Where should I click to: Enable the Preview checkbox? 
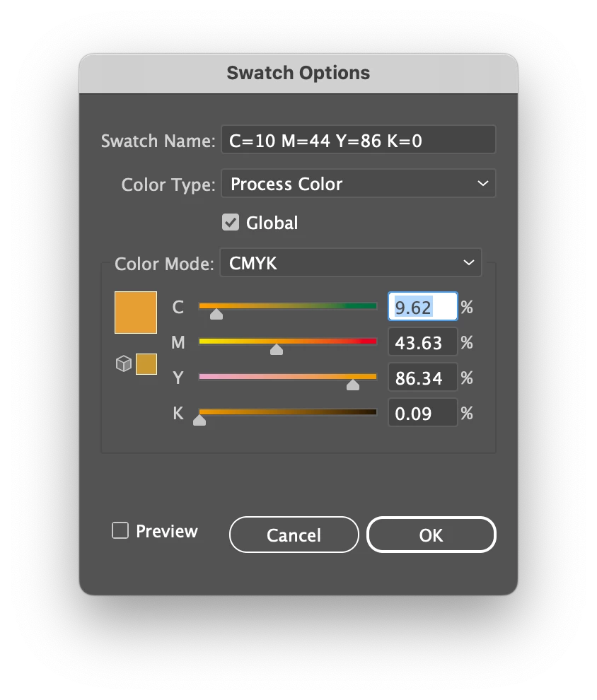coord(120,531)
